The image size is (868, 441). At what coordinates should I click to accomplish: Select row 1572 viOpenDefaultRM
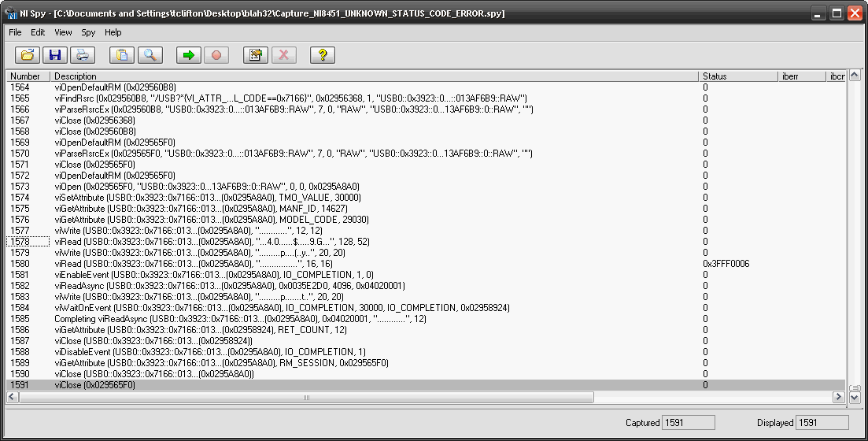[426, 175]
